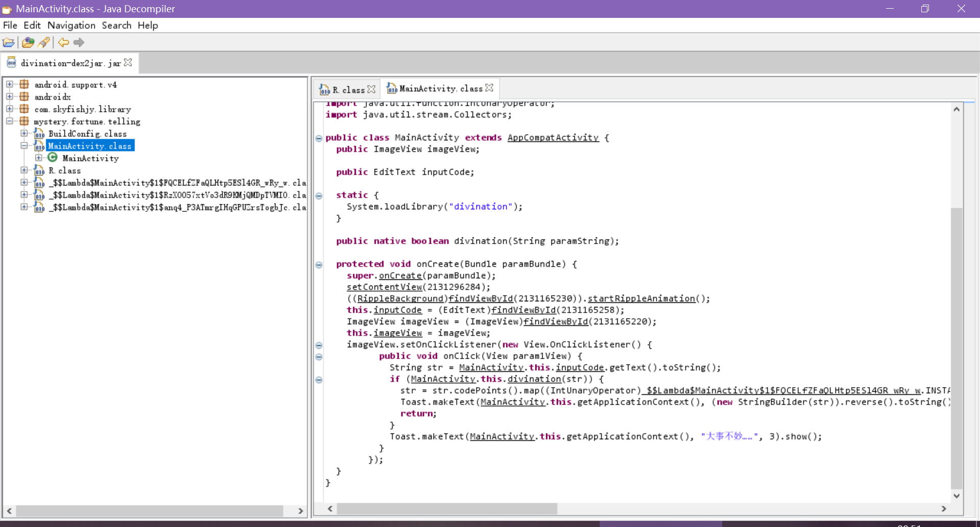Follow the setContentView method link
This screenshot has height=527, width=980.
click(384, 287)
